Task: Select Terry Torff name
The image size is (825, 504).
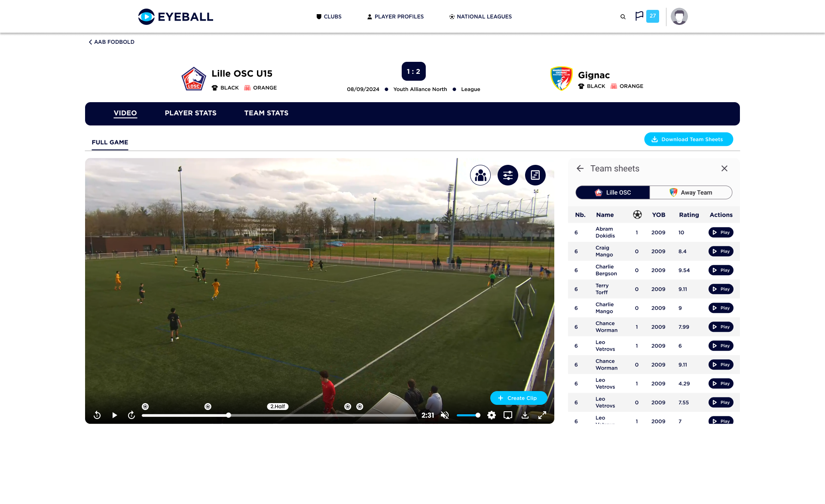Action: [x=602, y=289]
